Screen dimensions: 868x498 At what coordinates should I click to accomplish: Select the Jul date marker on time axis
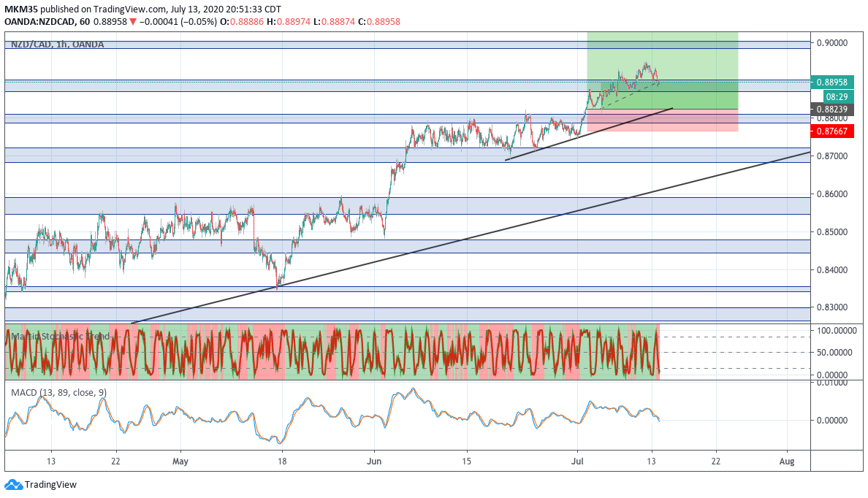click(x=577, y=461)
